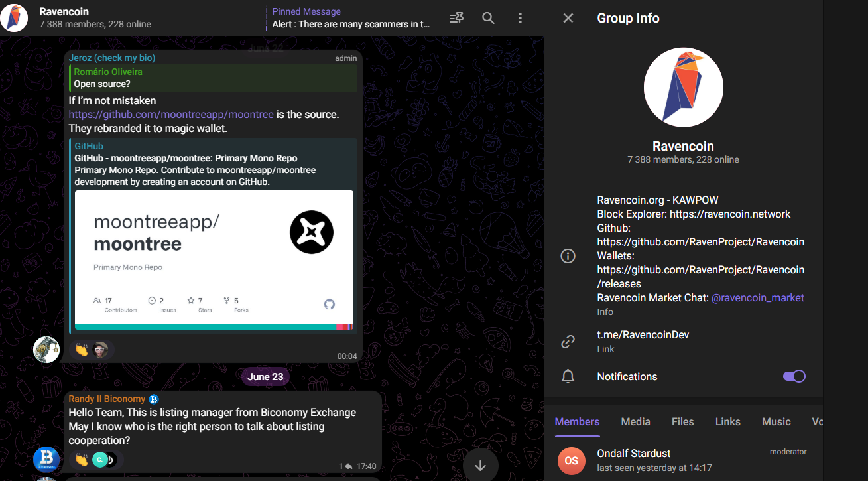Viewport: 868px width, 481px height.
Task: Open the github.com/moontreeapp/moontree link in the message
Action: (x=171, y=114)
